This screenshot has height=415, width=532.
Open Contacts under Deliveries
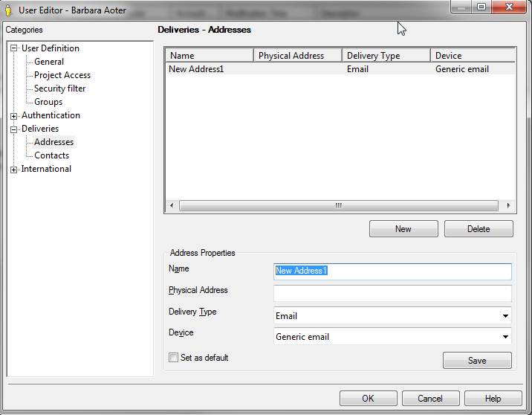coord(51,155)
